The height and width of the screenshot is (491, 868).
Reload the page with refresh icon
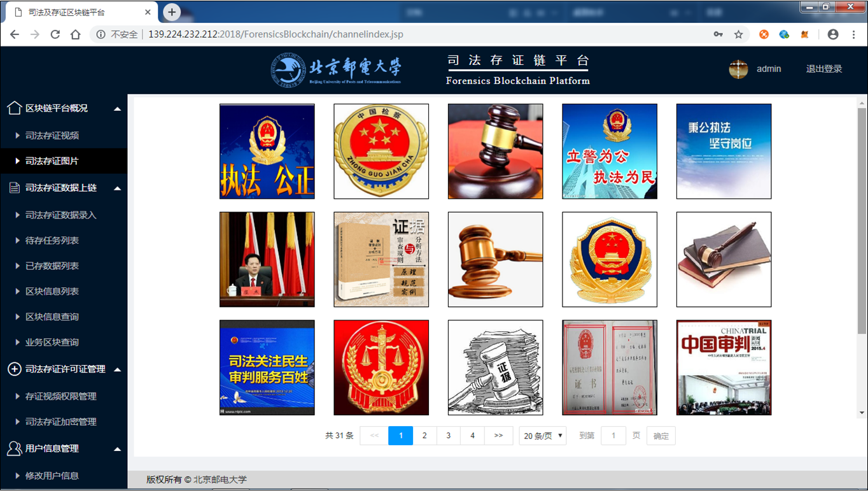[55, 34]
